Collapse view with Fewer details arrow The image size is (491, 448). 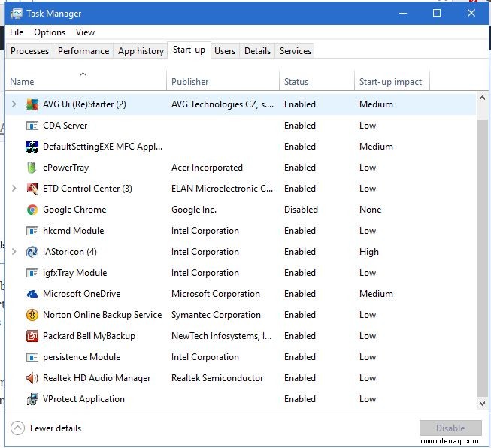(17, 428)
